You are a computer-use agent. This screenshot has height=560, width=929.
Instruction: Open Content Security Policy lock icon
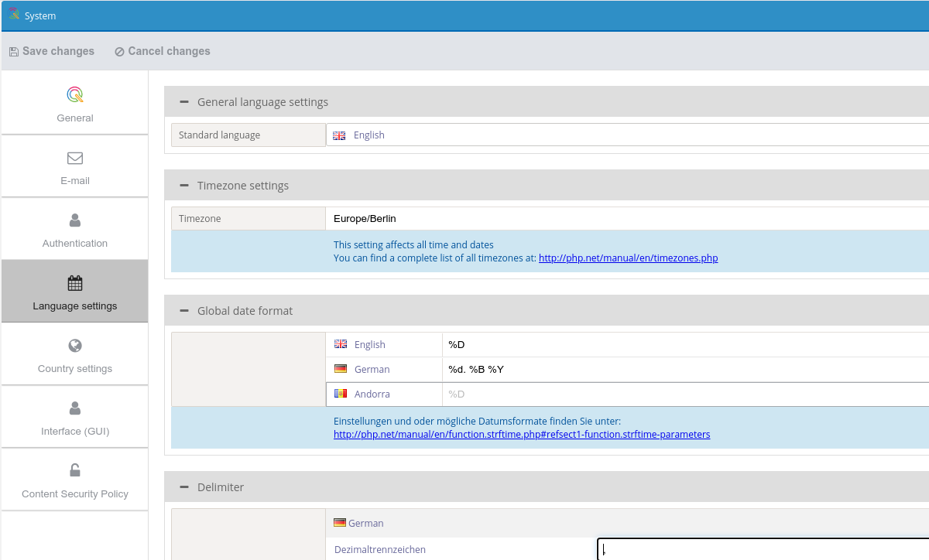pyautogui.click(x=75, y=470)
